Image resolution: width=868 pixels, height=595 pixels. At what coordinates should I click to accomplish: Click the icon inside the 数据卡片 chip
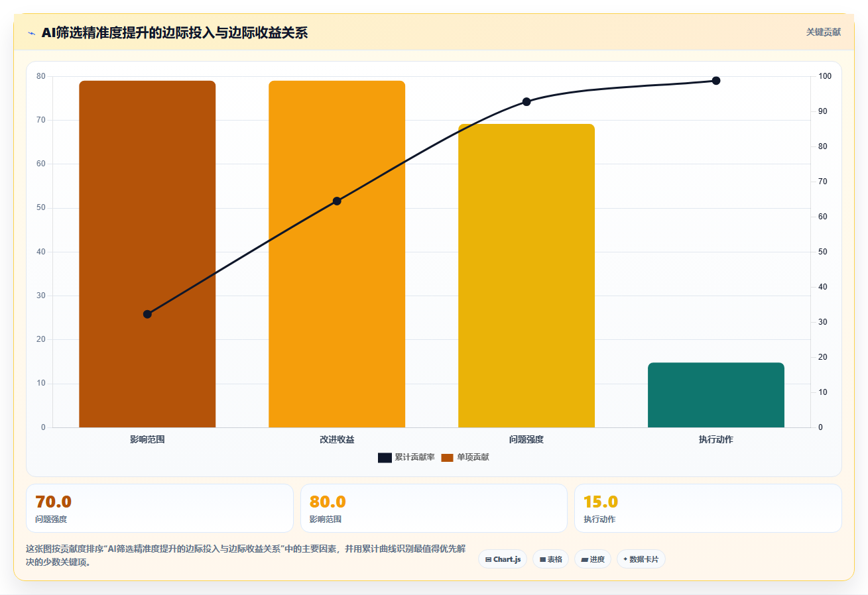pos(625,559)
